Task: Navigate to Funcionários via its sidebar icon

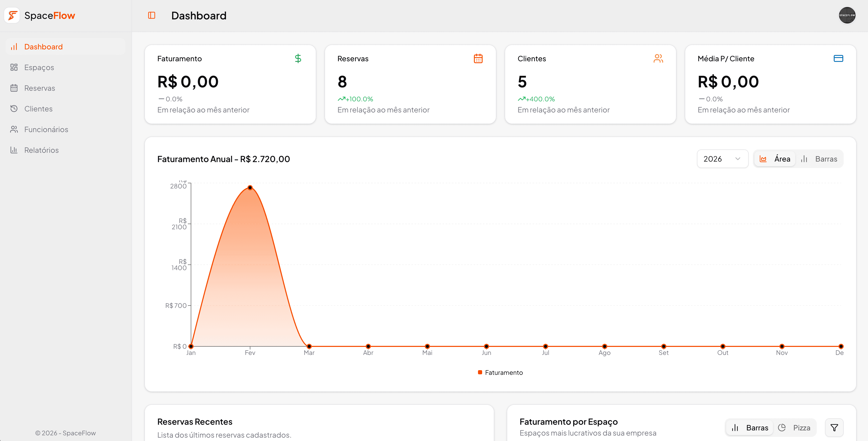Action: coord(14,129)
